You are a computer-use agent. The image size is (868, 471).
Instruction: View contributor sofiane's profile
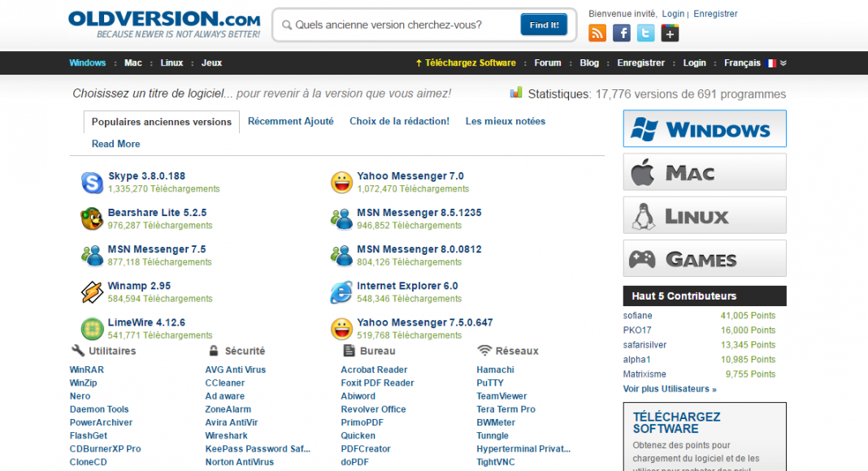[637, 316]
